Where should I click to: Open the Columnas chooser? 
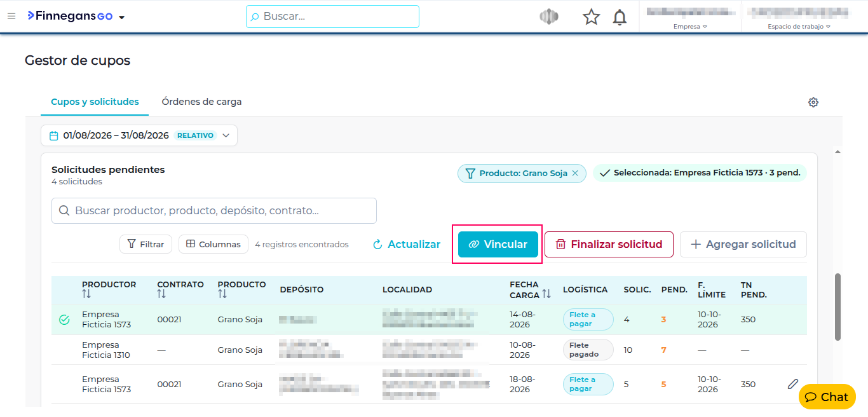[214, 244]
